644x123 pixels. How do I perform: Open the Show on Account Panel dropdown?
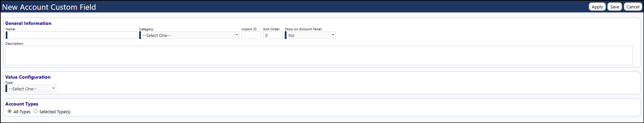coord(310,35)
